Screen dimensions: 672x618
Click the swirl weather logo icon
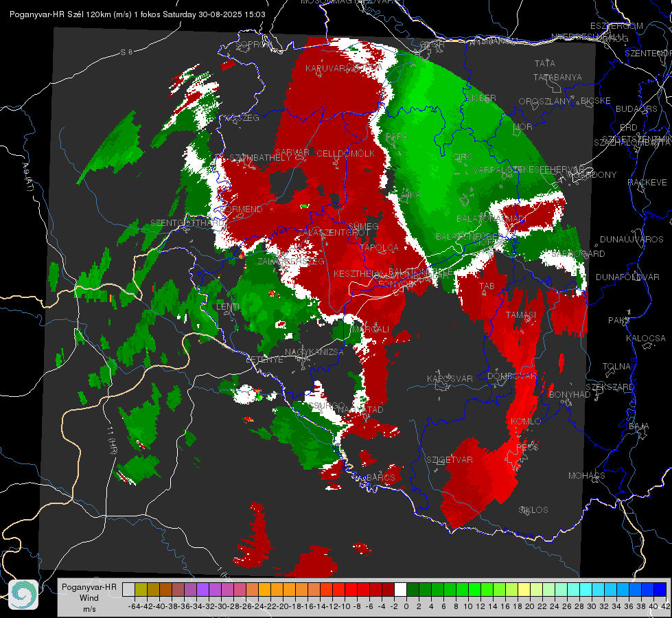click(23, 595)
